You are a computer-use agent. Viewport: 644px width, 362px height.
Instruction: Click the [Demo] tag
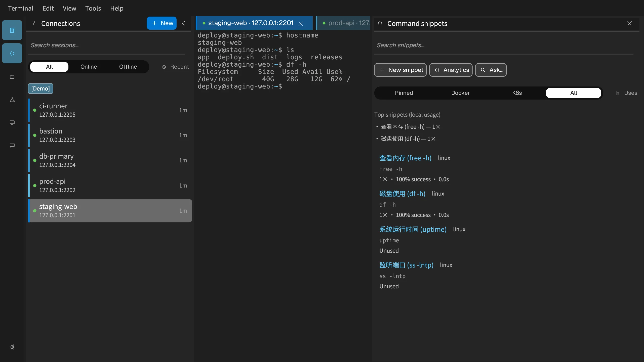coord(41,88)
